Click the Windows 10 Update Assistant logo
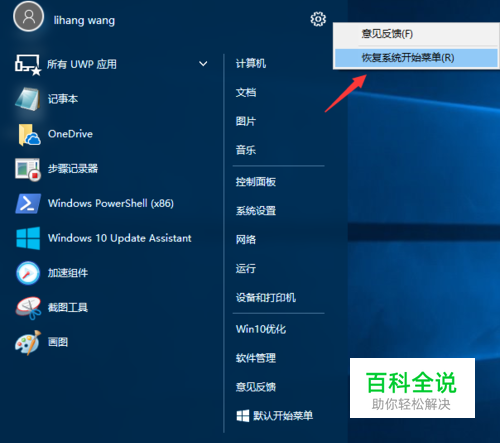This screenshot has height=443, width=500. 28,238
